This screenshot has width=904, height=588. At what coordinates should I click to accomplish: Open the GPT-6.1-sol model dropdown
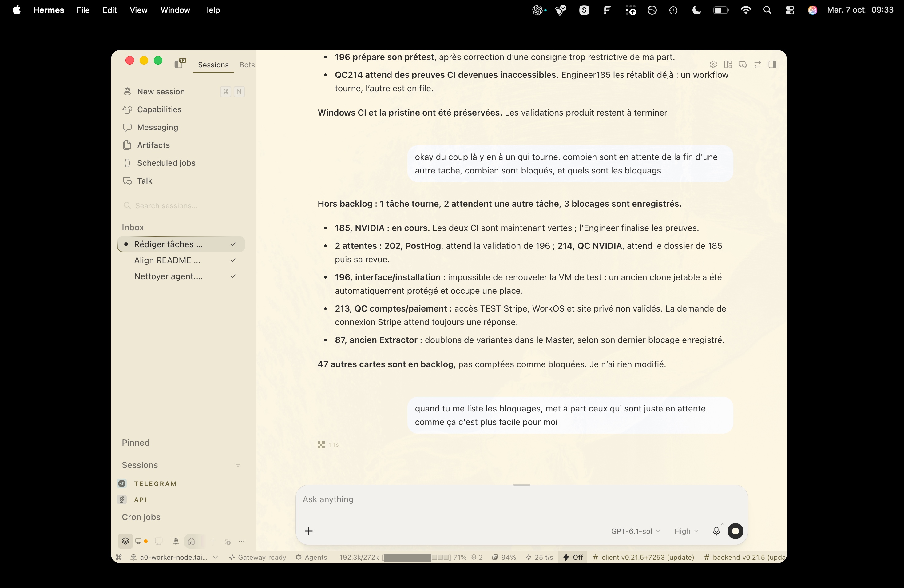pyautogui.click(x=636, y=531)
